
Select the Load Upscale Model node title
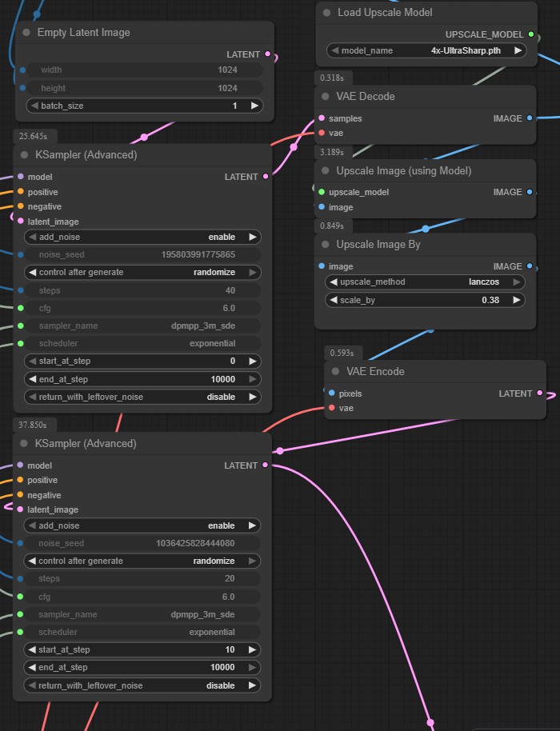(385, 13)
